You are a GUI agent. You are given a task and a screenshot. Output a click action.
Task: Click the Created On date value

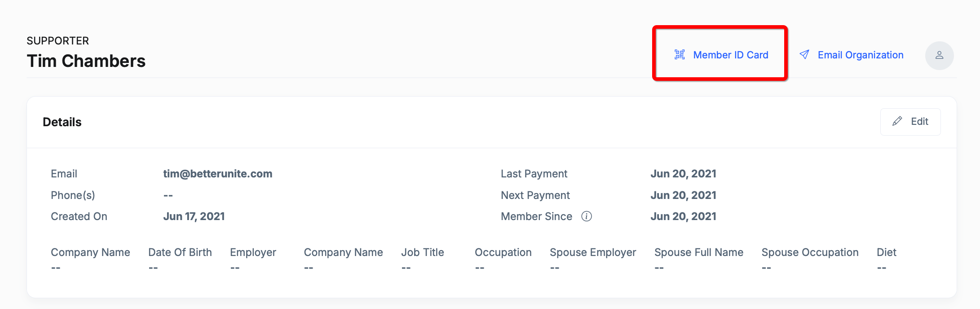pyautogui.click(x=194, y=216)
